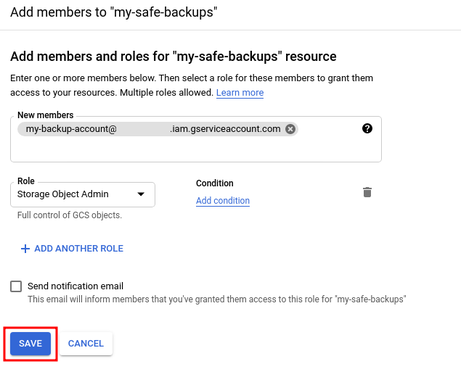461x385 pixels.
Task: Click ADD ANOTHER ROLE text
Action: (x=79, y=249)
